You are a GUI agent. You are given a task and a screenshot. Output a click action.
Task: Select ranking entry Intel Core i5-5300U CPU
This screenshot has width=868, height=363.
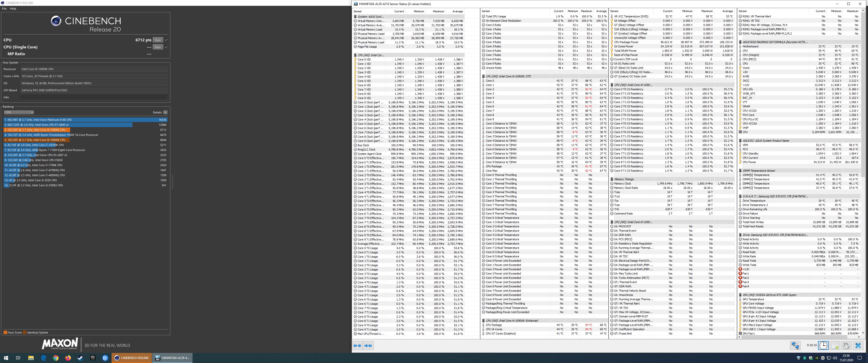86,185
